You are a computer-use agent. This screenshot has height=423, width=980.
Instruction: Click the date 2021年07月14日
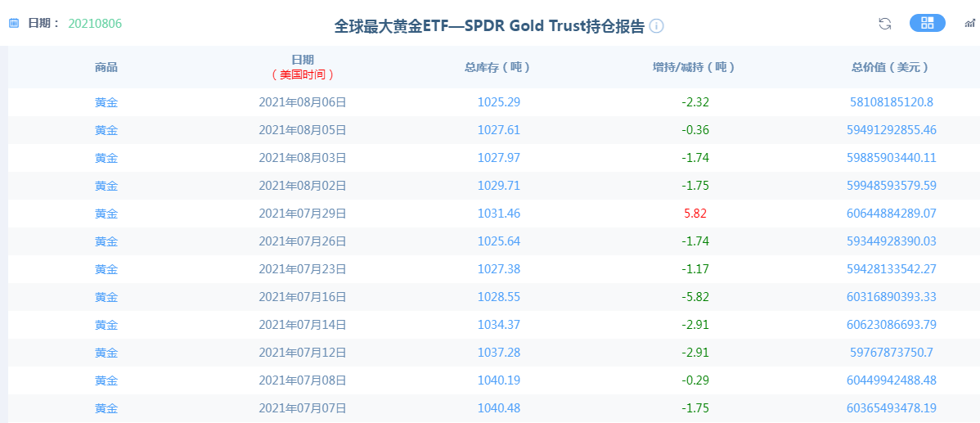303,325
